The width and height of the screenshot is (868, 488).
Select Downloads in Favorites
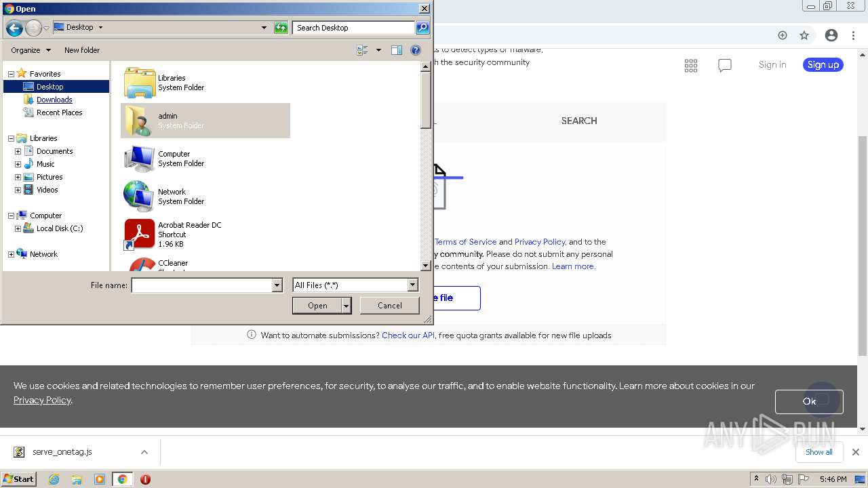pyautogui.click(x=54, y=100)
